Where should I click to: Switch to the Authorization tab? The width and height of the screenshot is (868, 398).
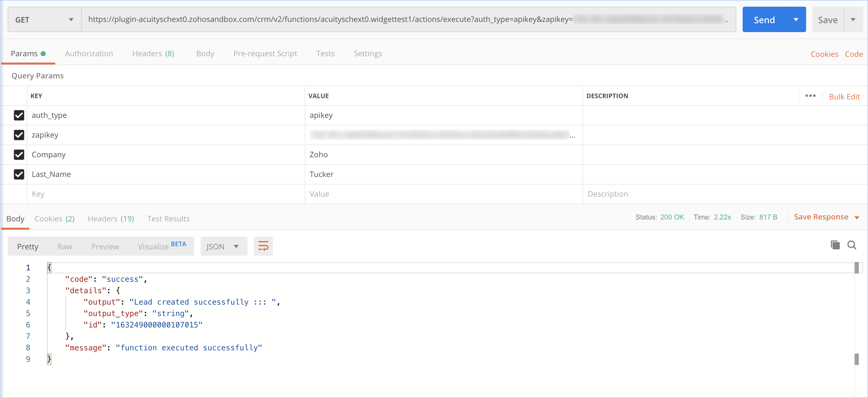click(89, 54)
